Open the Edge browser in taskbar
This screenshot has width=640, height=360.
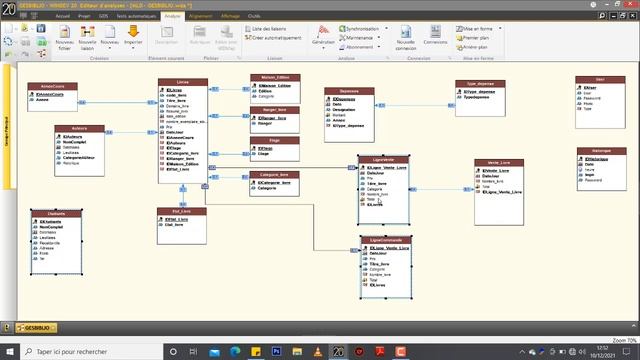235,351
